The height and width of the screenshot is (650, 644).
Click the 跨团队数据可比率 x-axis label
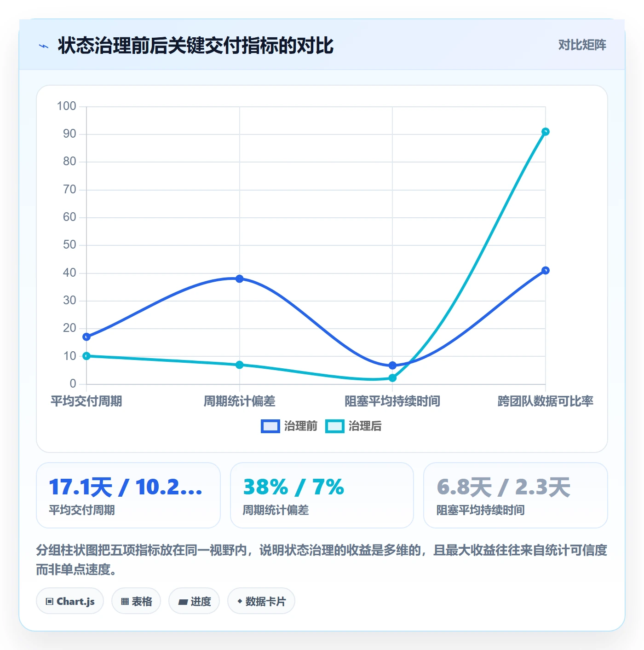point(546,401)
